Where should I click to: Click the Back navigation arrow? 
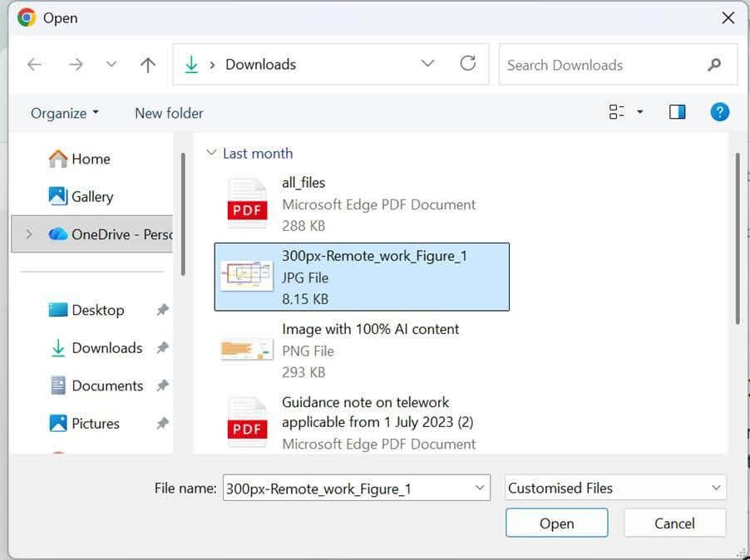click(34, 65)
